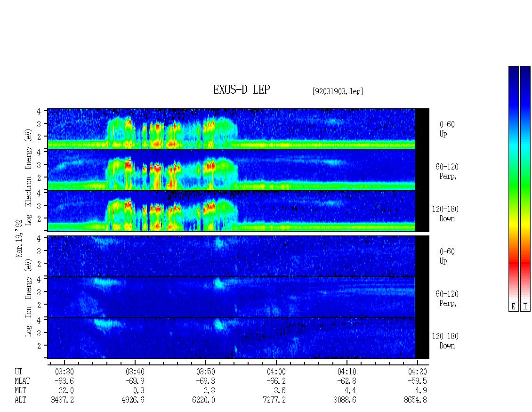The height and width of the screenshot is (412, 532).
Task: Click the Log Ion Energy (eV) axis label
Action: click(x=28, y=298)
